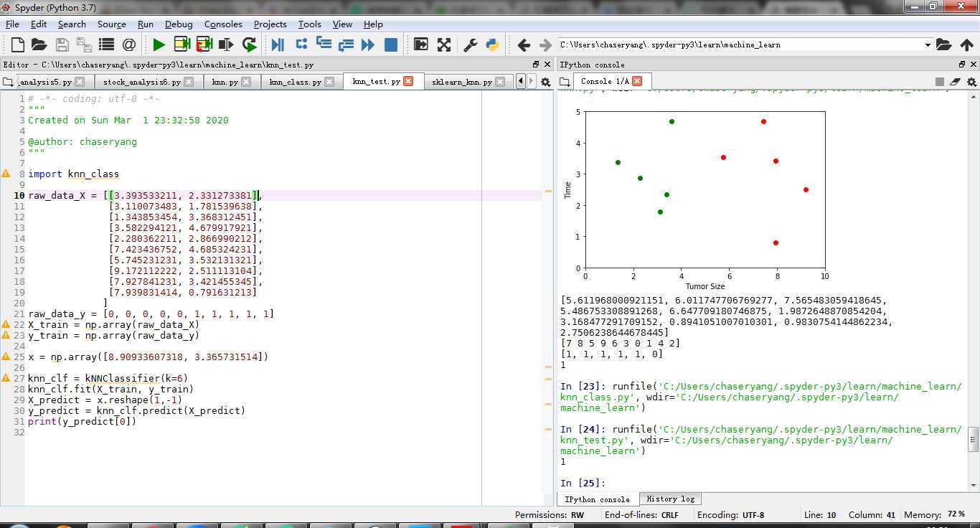
Task: Open the PYTHONPATH manager Python icon
Action: [x=492, y=44]
